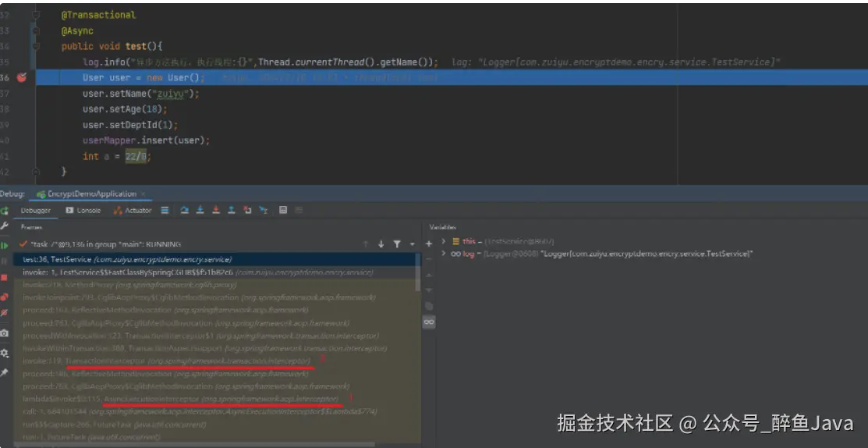
Task: Open the thread selector dropdown arrow
Action: click(412, 244)
